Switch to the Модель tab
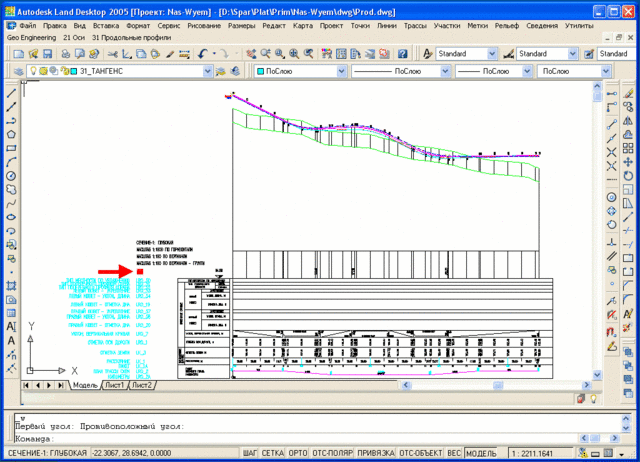640x462 pixels. 85,385
